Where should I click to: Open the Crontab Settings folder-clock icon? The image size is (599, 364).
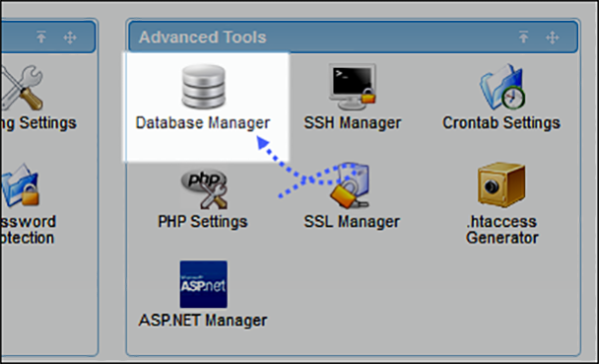(502, 87)
